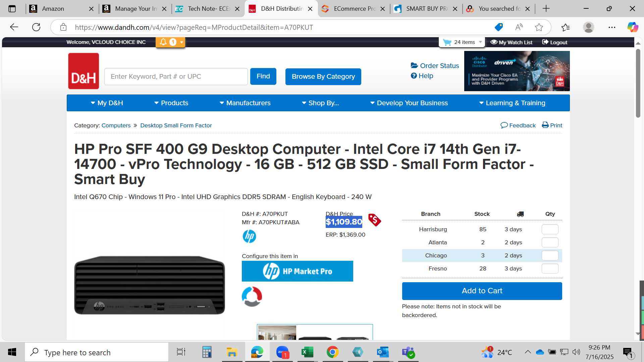644x362 pixels.
Task: Click the Read aloud icon
Action: click(519, 27)
